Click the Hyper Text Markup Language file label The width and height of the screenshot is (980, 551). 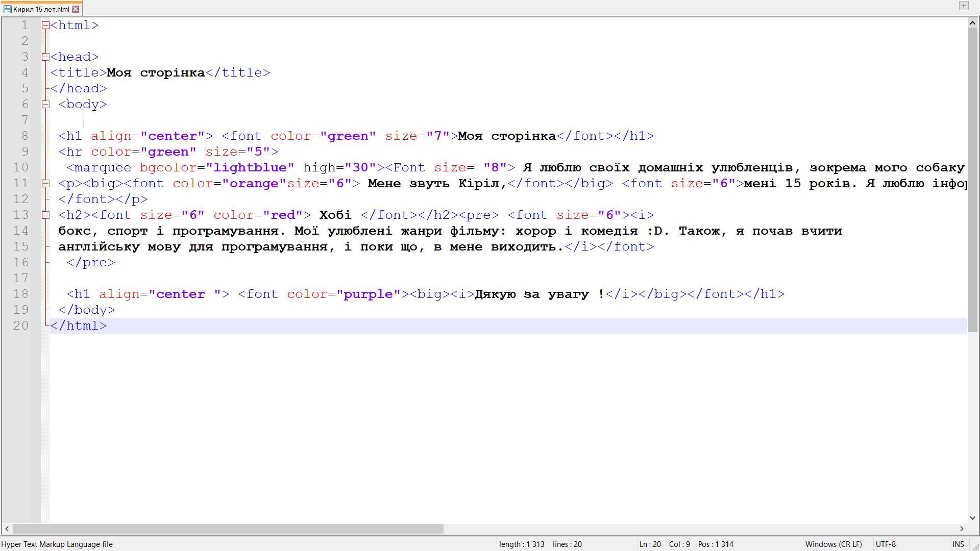pos(57,544)
